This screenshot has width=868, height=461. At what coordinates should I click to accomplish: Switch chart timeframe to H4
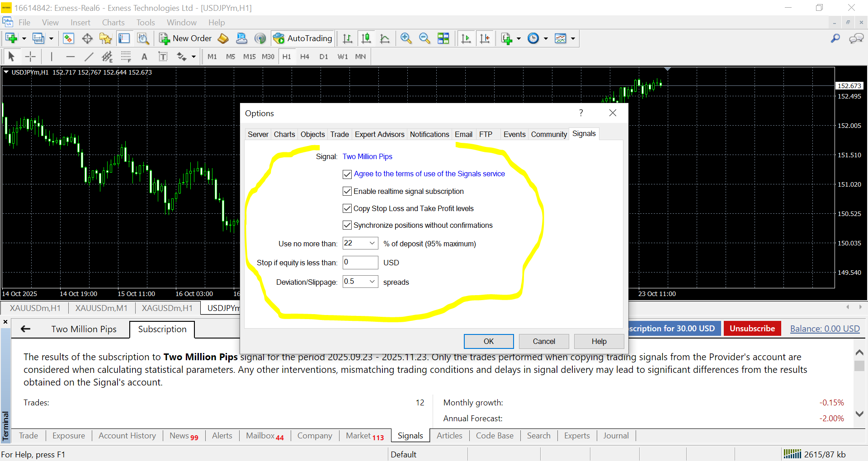click(305, 56)
